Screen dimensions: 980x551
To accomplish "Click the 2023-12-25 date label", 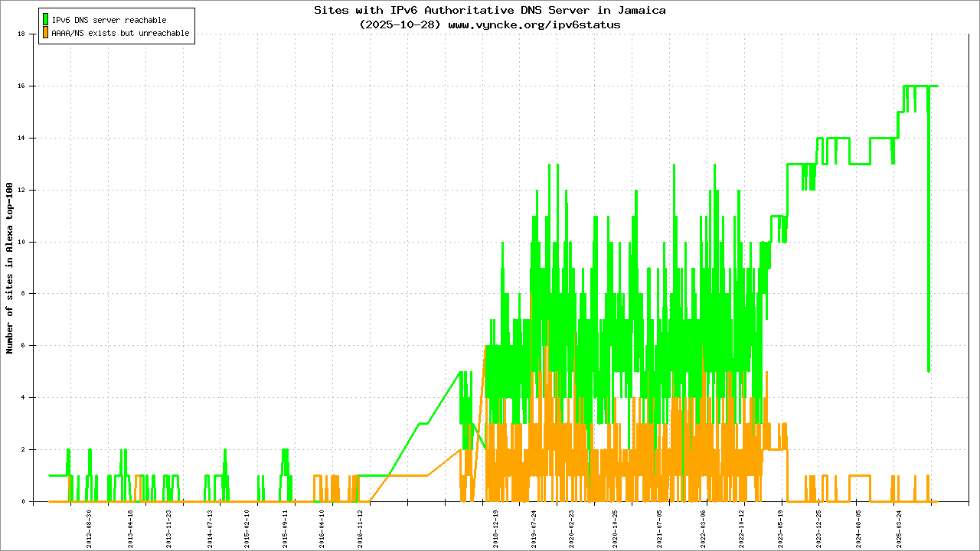I will pos(818,527).
